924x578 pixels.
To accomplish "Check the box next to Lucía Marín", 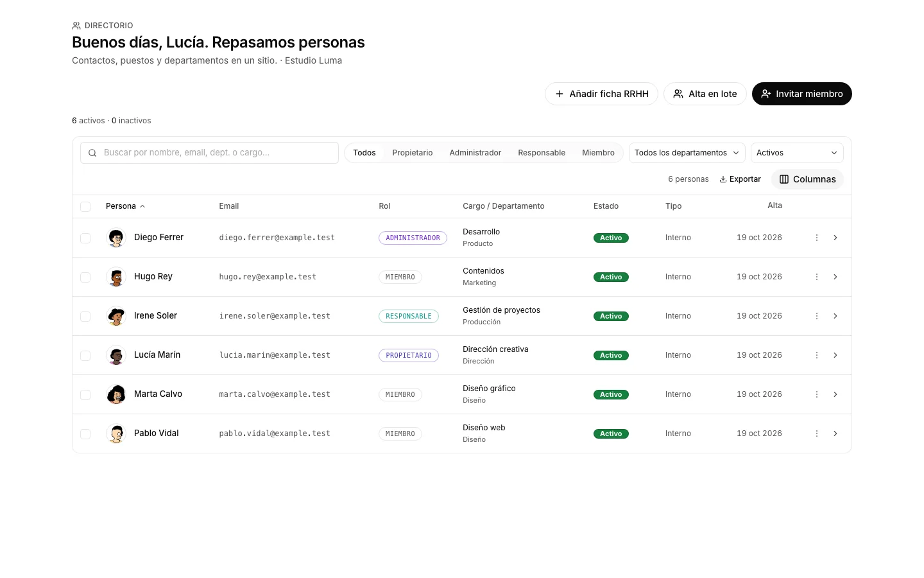I will 85,355.
